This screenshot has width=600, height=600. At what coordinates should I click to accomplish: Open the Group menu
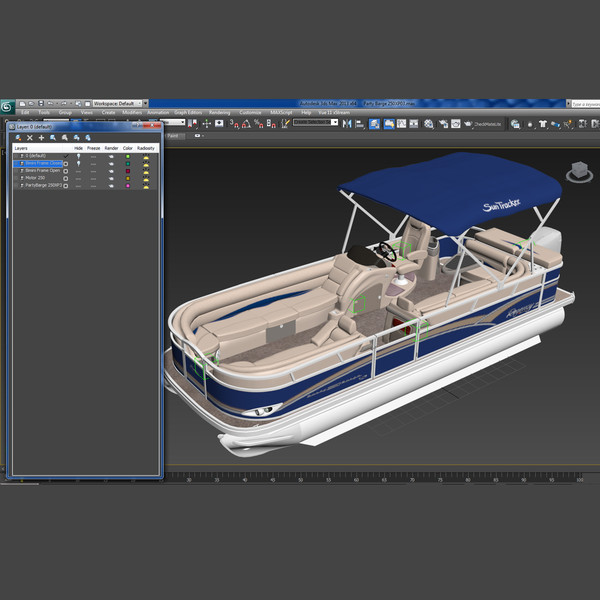tap(65, 112)
